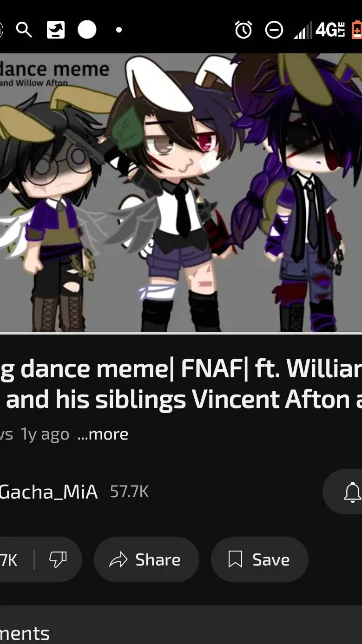Open the image notification icon in status bar
The width and height of the screenshot is (362, 644).
tap(56, 30)
